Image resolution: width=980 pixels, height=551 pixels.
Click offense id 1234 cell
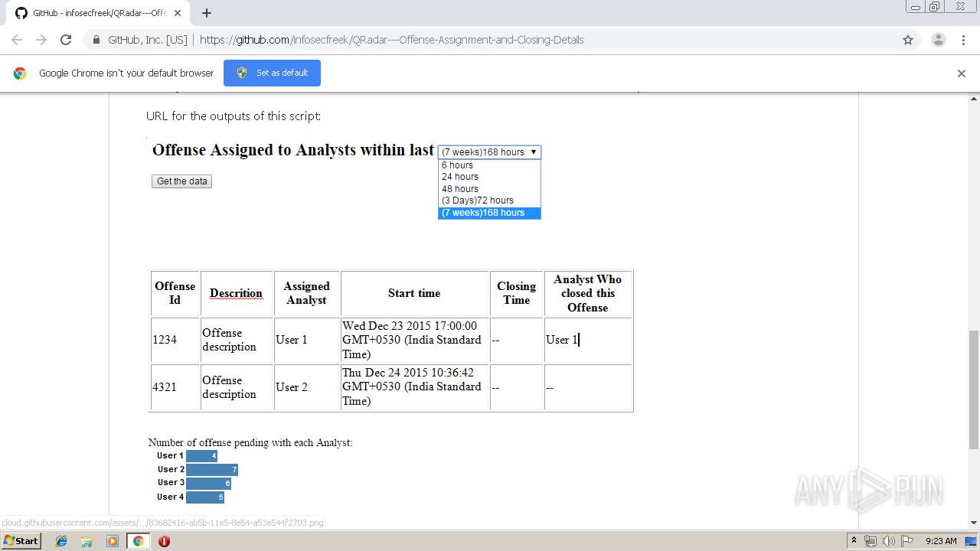175,340
